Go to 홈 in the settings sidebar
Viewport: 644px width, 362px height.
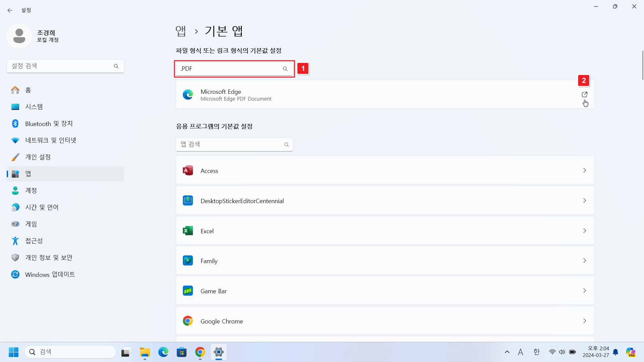click(65, 90)
